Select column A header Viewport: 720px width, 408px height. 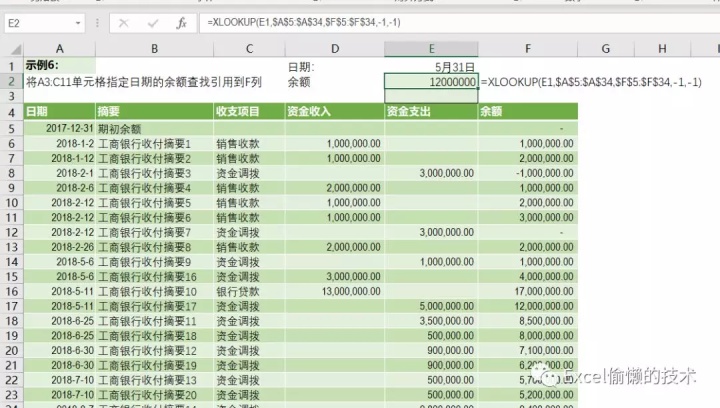coord(60,49)
